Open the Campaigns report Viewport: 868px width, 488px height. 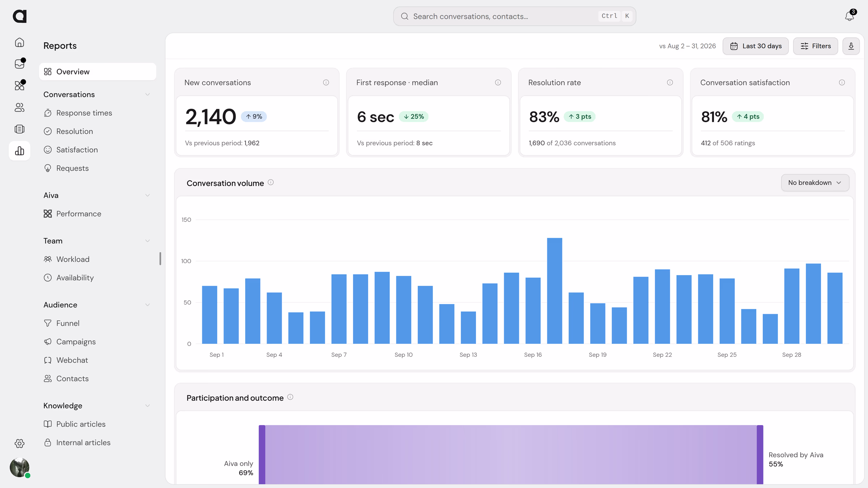98,342
